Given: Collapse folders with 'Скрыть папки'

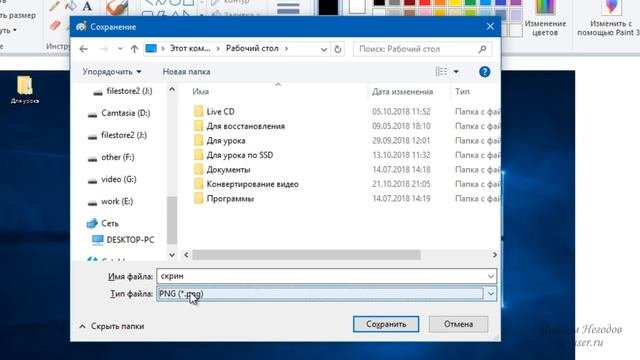Looking at the screenshot, I should (111, 326).
